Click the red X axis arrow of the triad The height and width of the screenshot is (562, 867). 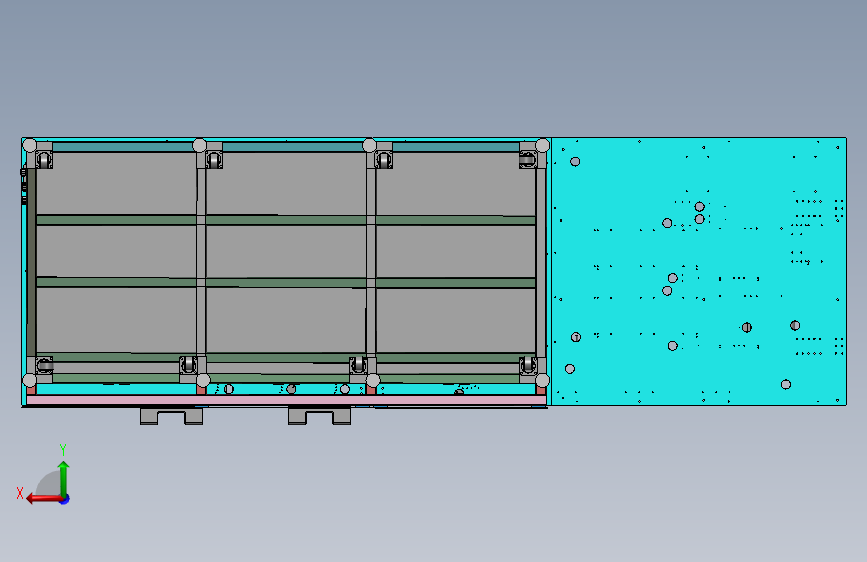[x=43, y=499]
